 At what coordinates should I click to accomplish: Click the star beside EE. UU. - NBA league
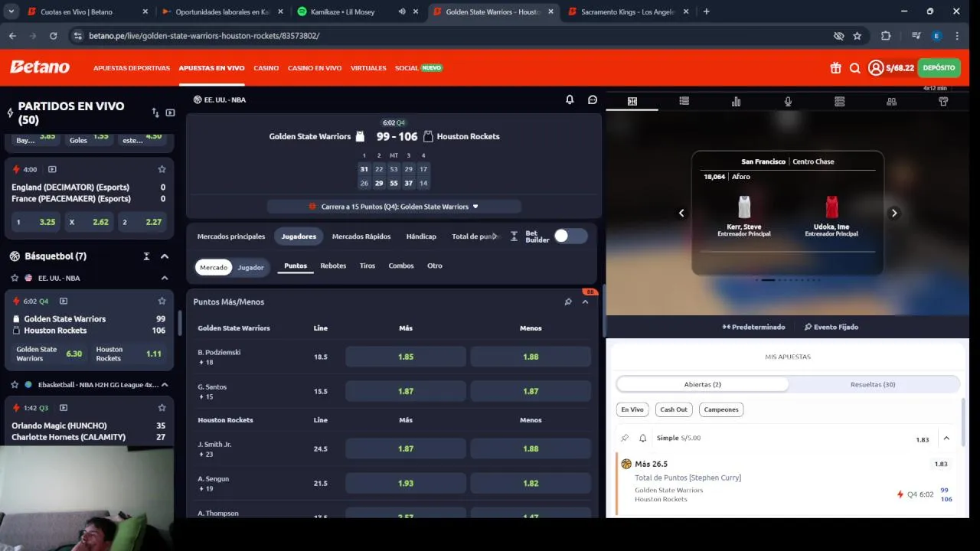[x=15, y=278]
